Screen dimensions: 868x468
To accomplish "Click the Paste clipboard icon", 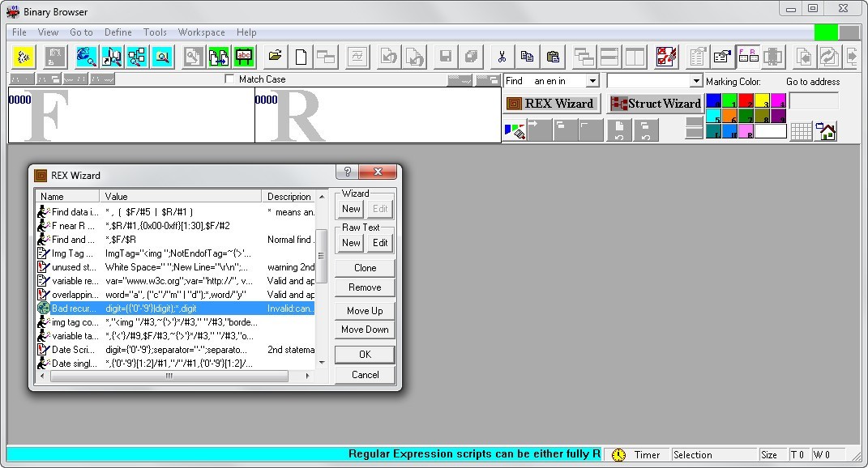I will 553,57.
